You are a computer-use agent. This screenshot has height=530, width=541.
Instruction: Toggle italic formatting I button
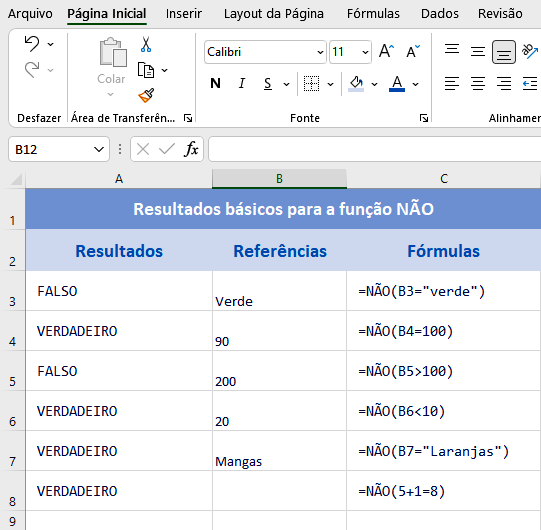click(x=242, y=84)
